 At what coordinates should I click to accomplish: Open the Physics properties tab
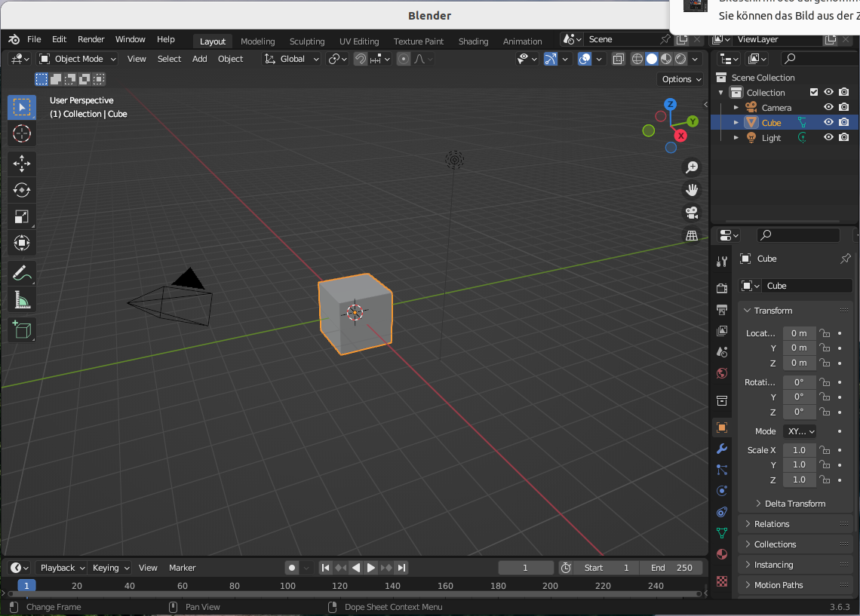coord(722,491)
